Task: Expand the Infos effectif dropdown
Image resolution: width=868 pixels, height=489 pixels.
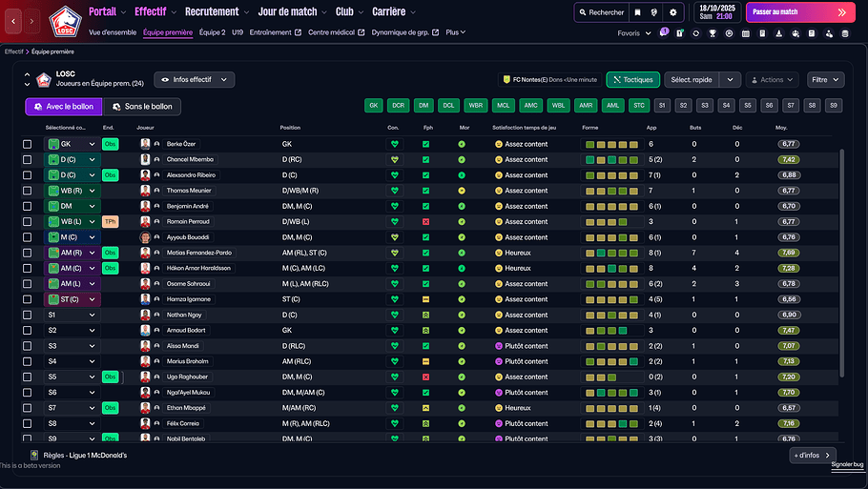Action: coord(195,80)
